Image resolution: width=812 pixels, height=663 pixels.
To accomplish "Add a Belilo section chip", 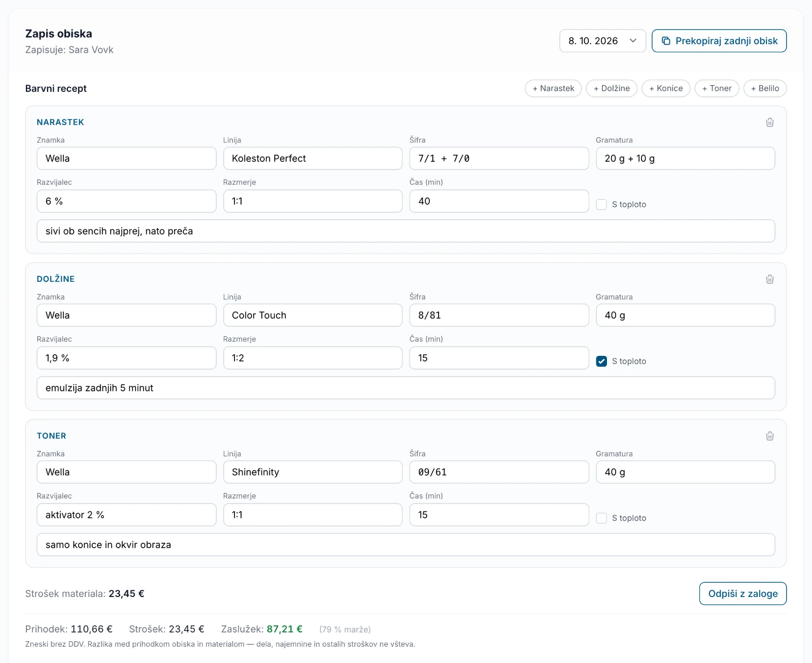I will click(765, 88).
